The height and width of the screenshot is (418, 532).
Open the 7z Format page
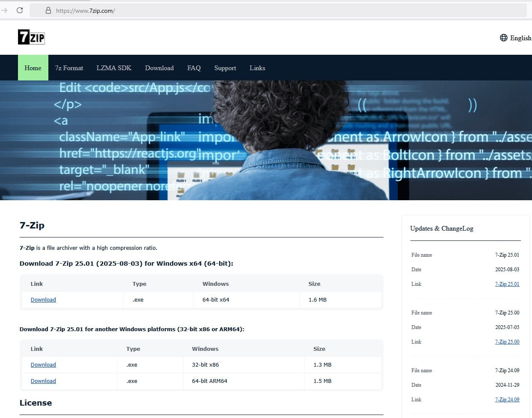(x=69, y=68)
